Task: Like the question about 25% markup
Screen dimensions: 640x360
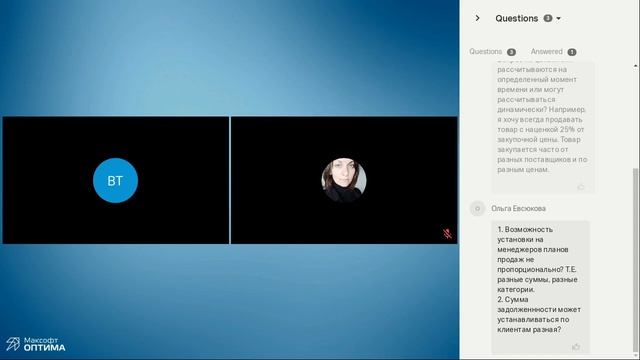Action: click(581, 187)
